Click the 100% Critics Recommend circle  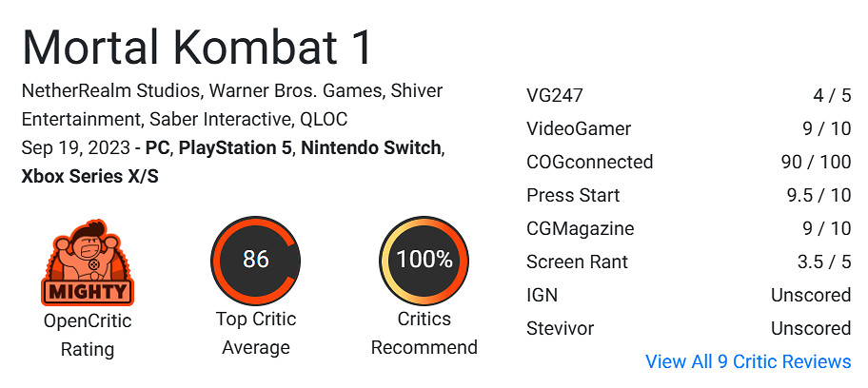point(424,260)
